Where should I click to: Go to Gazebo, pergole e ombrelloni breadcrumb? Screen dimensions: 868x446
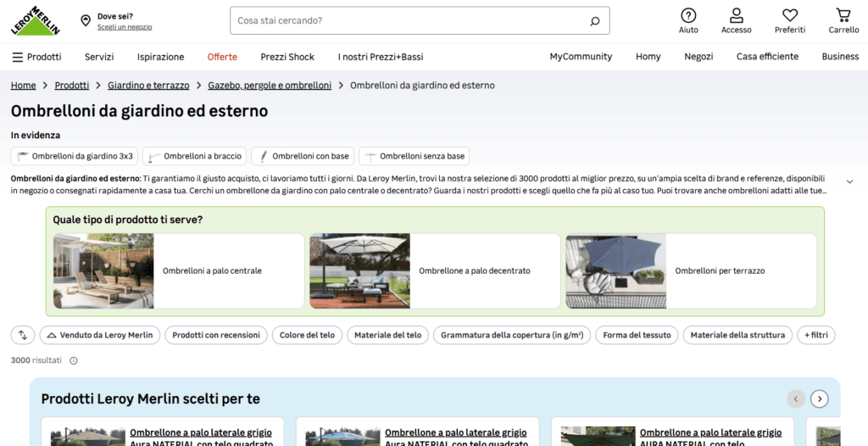(x=270, y=86)
